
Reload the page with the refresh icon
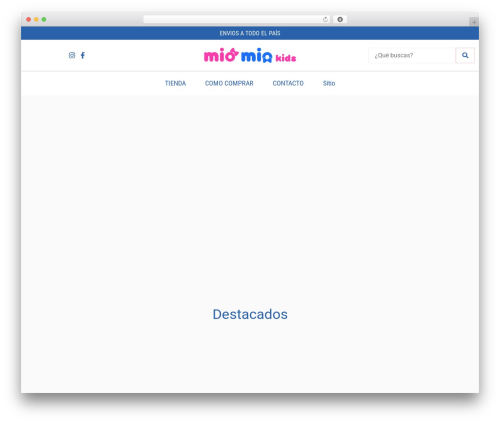click(325, 20)
